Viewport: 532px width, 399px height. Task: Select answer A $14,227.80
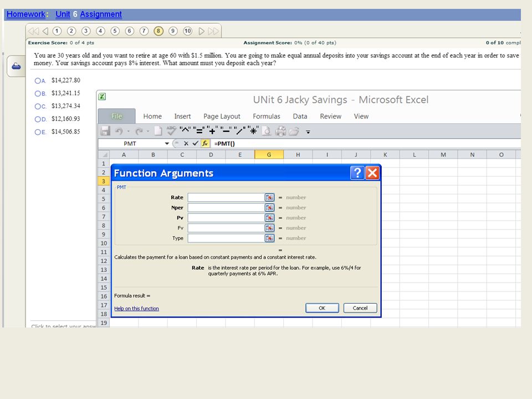38,81
